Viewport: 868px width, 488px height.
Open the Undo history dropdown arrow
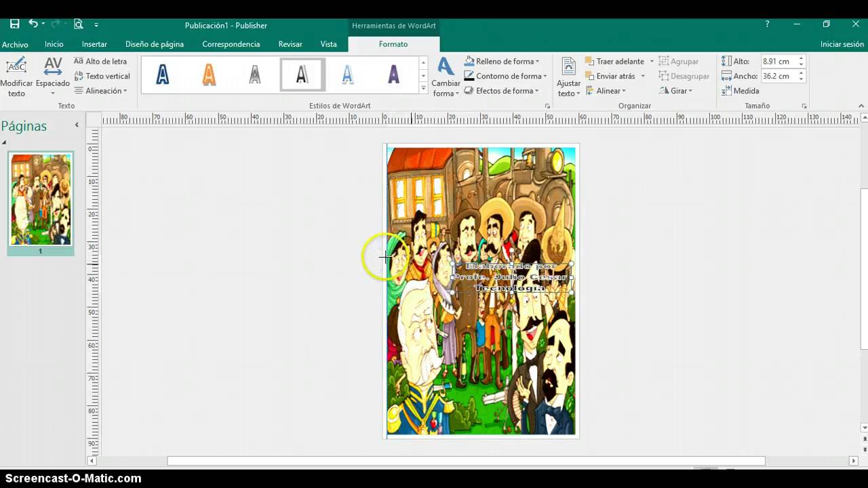tap(43, 24)
